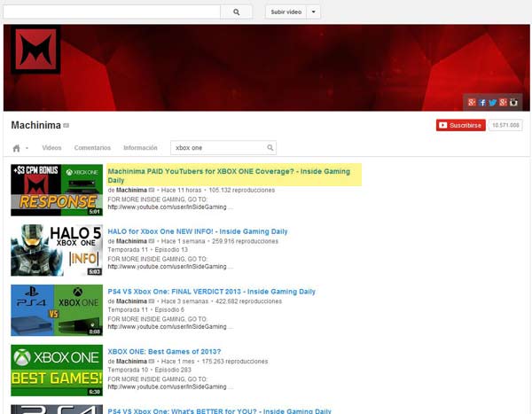
Task: Click the verified badge in the HALO NEW INFO row
Action: (152, 241)
